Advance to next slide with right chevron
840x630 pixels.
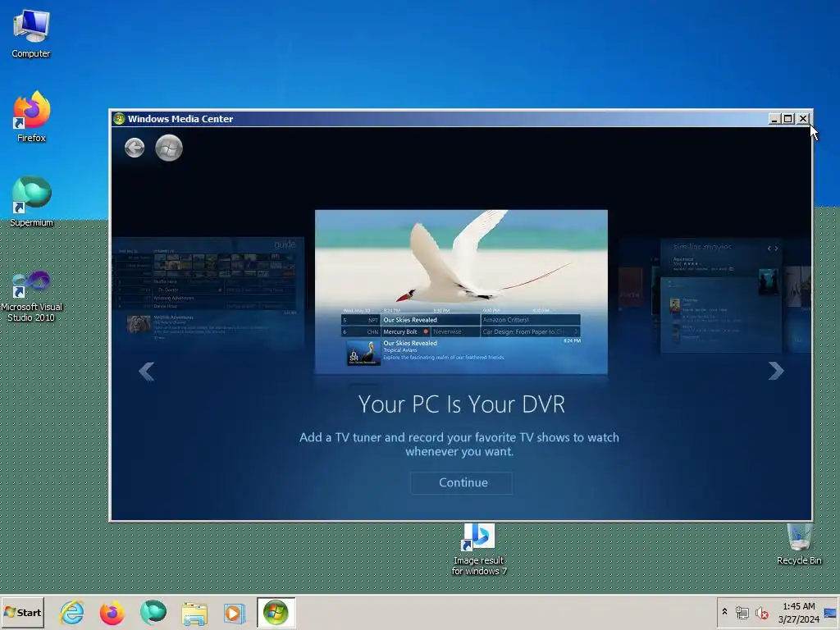tap(776, 371)
